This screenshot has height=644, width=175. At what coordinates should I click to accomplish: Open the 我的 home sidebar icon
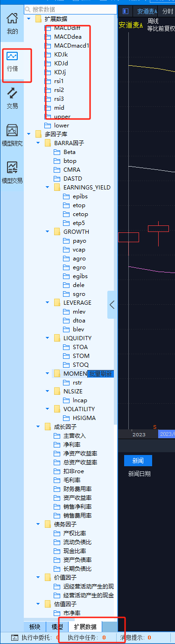pyautogui.click(x=12, y=23)
